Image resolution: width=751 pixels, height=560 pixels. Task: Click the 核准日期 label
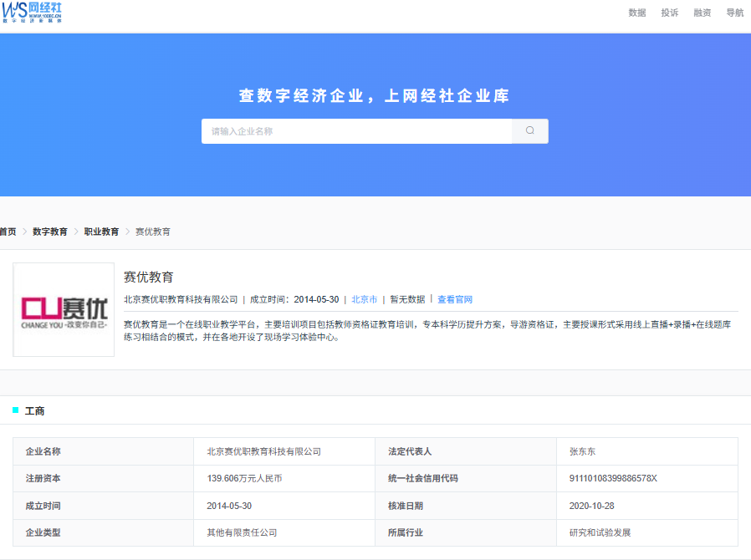pyautogui.click(x=406, y=506)
